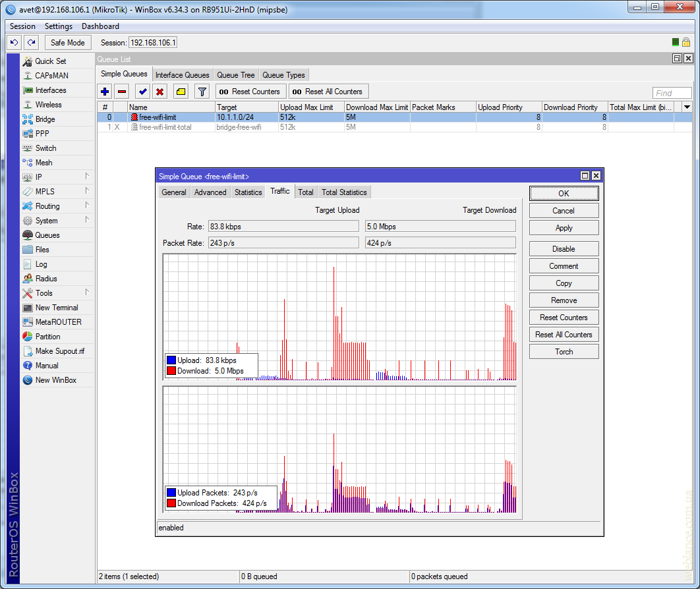Select the disabled free-wifi-limit-total queue row

[165, 127]
